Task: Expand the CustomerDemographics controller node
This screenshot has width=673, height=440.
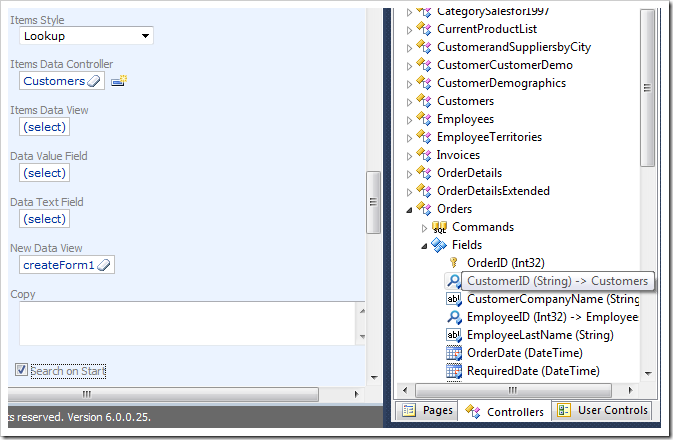Action: pos(409,84)
